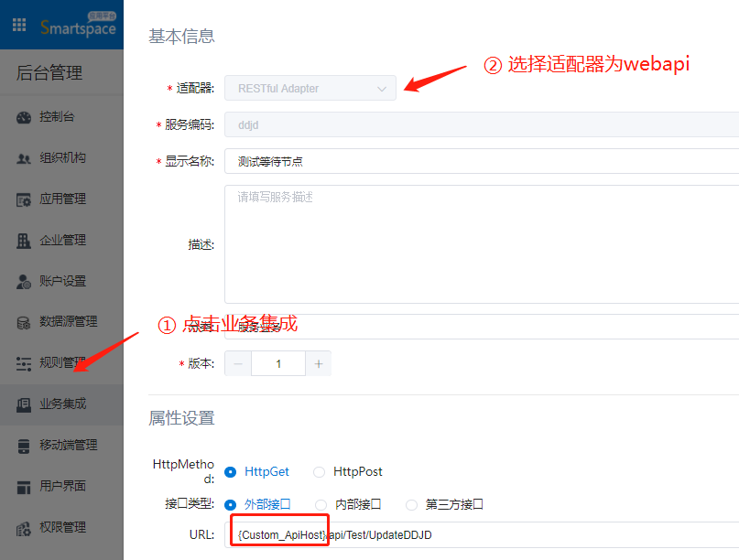Choose 内部接口 interface type

click(x=321, y=504)
